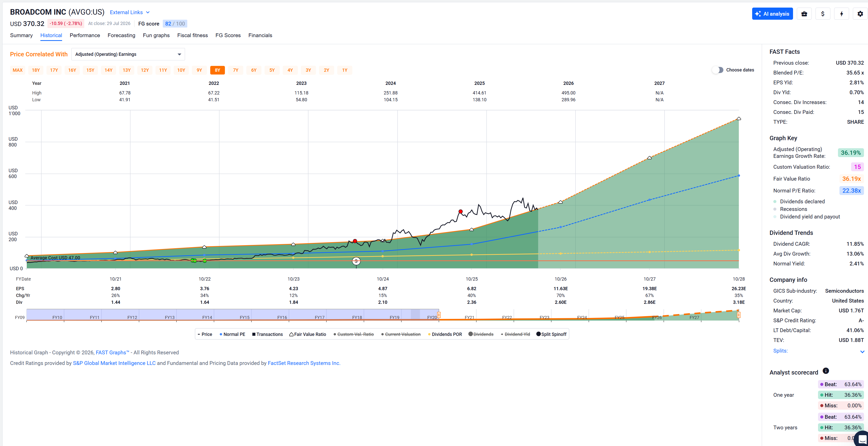The width and height of the screenshot is (868, 446).
Task: Open the FAST Graphs link
Action: [x=113, y=353]
